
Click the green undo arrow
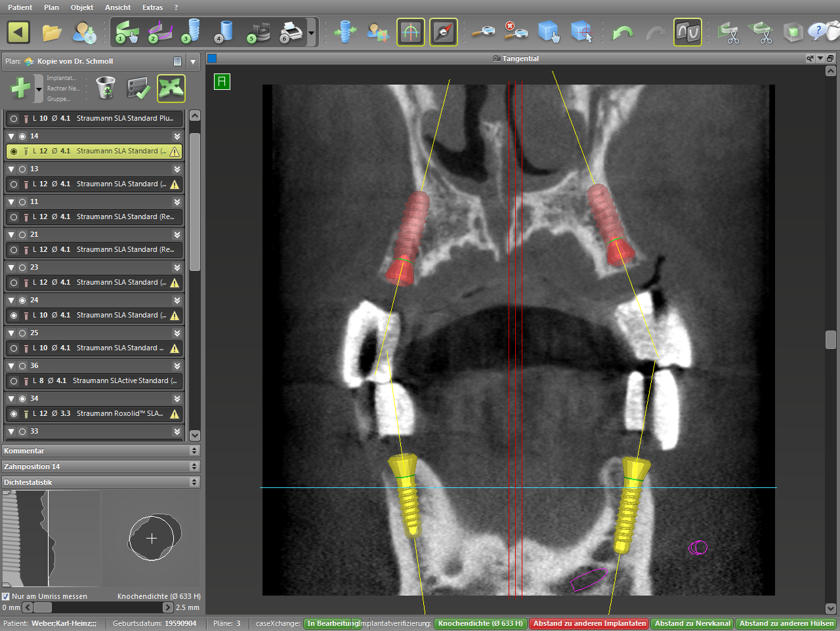click(622, 33)
